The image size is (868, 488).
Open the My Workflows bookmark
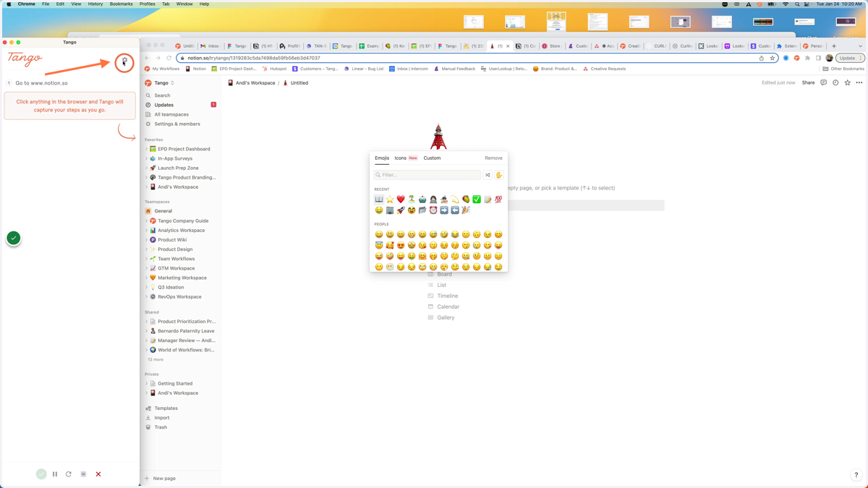click(x=162, y=69)
